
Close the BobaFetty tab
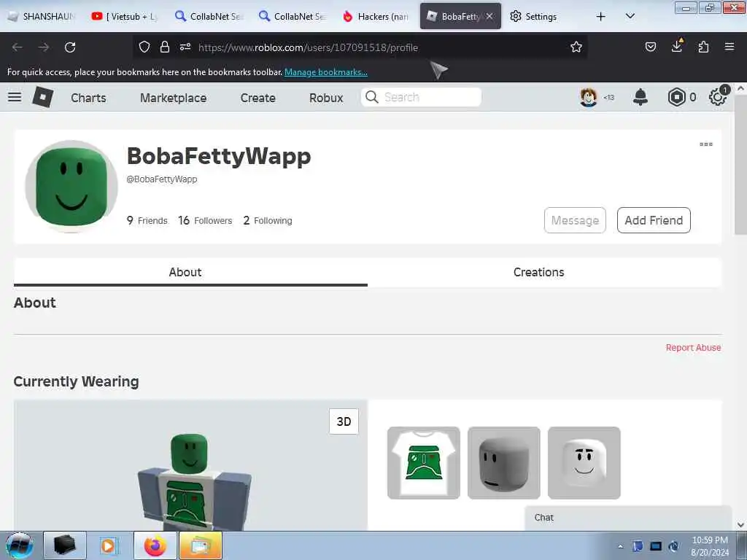[489, 17]
